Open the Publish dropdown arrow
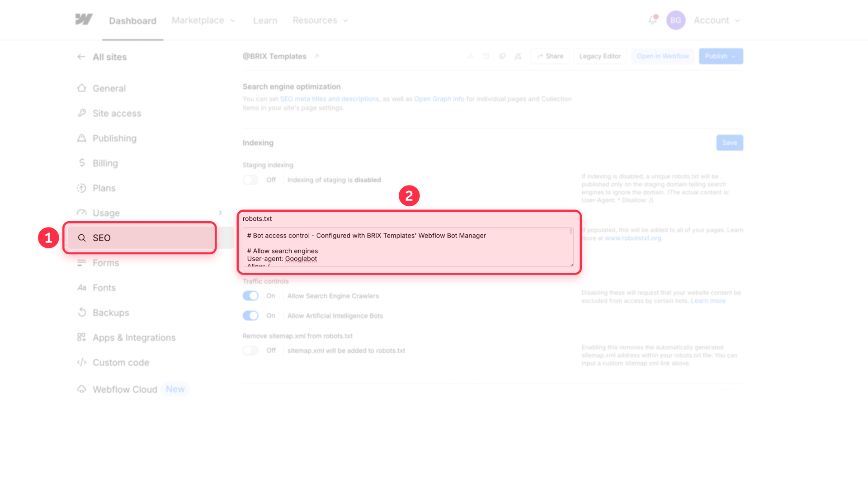 click(734, 57)
